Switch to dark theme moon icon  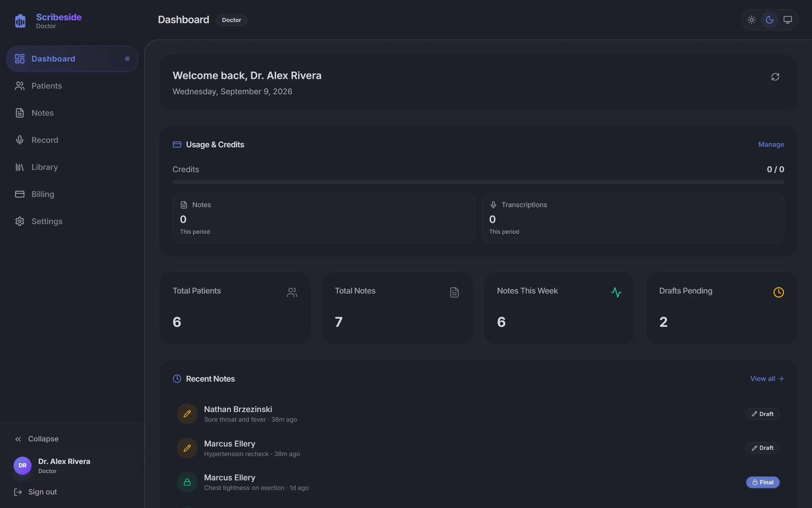pyautogui.click(x=769, y=20)
